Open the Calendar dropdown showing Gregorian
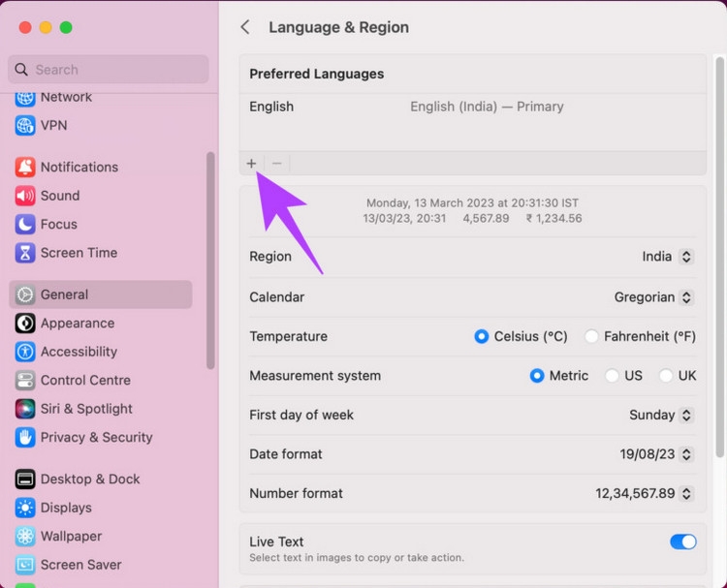727x588 pixels. click(x=654, y=297)
